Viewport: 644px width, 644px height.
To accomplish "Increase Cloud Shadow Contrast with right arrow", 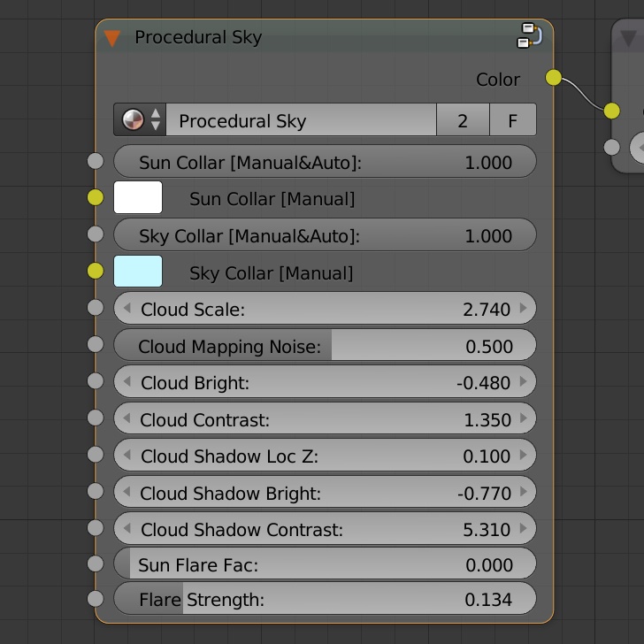I will tap(525, 530).
